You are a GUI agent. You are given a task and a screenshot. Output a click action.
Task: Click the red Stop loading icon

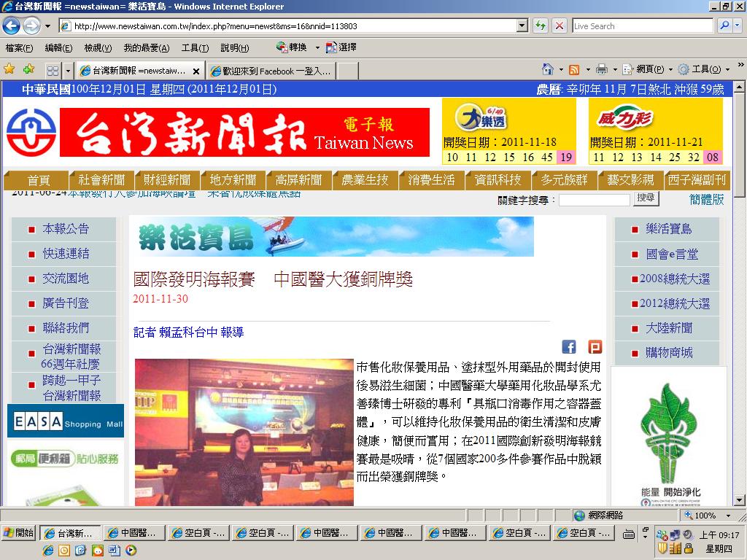[x=560, y=26]
